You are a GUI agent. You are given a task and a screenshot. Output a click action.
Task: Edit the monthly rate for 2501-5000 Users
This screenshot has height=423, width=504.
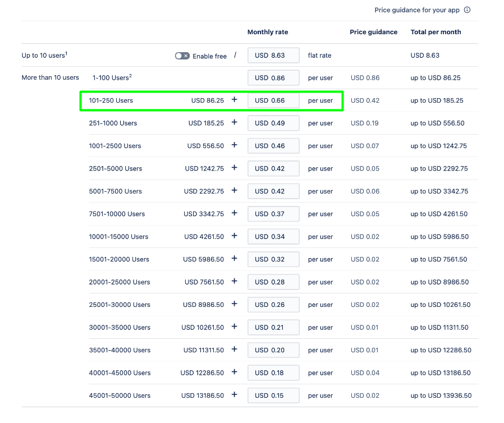273,168
